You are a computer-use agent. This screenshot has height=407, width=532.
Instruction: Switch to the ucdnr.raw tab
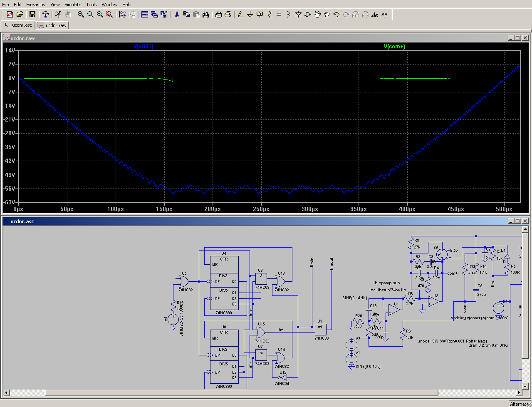point(52,25)
